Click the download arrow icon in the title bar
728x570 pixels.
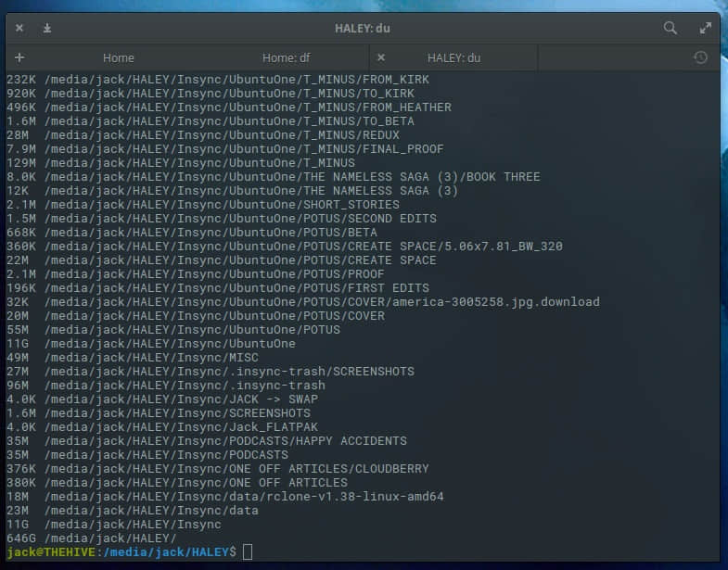pyautogui.click(x=47, y=29)
